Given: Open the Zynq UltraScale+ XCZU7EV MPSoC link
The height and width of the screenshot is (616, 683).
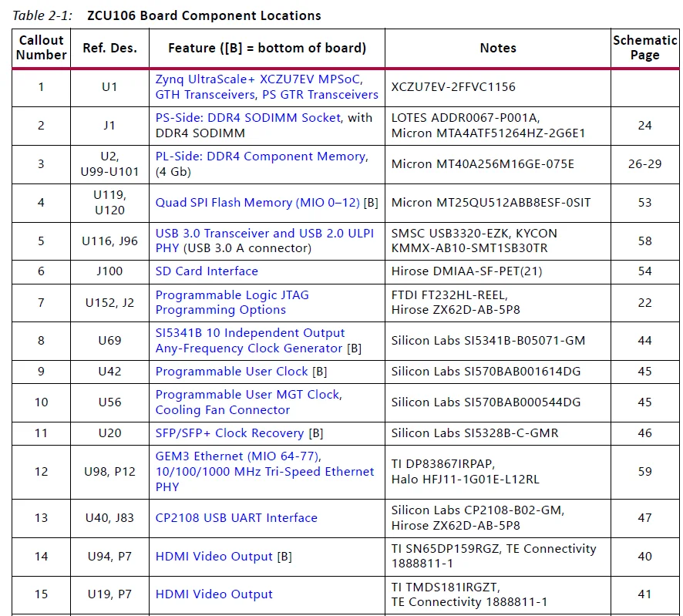Looking at the screenshot, I should click(258, 79).
